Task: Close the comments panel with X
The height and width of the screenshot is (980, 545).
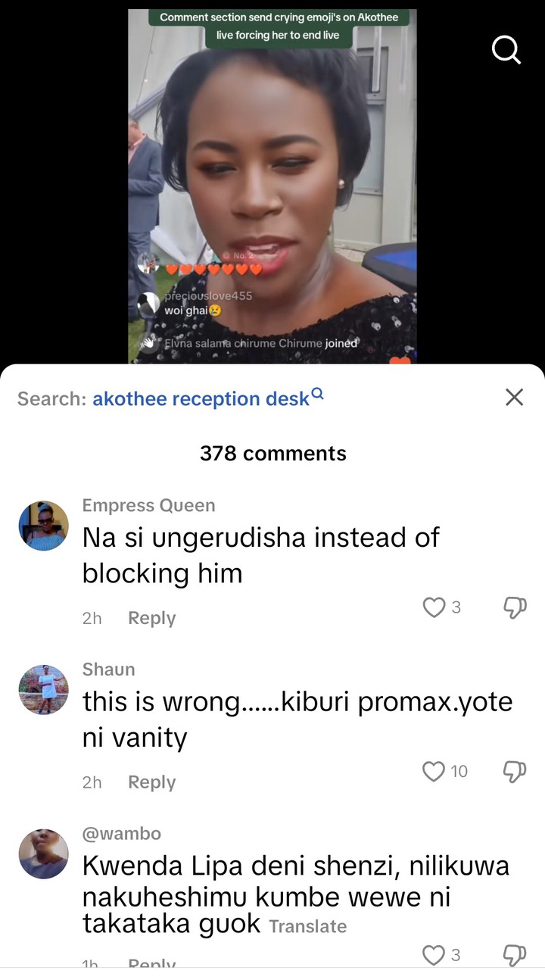Action: pos(514,397)
